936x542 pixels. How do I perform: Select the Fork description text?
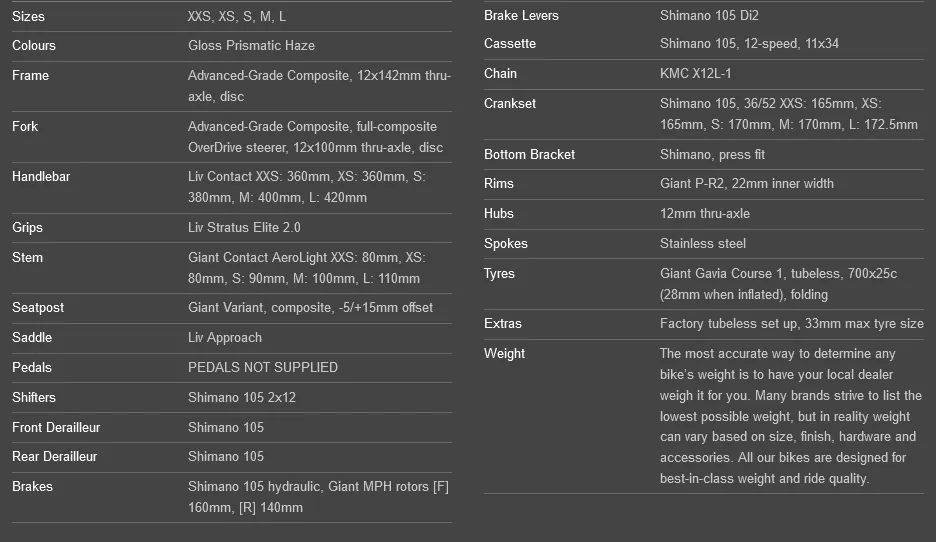tap(315, 137)
